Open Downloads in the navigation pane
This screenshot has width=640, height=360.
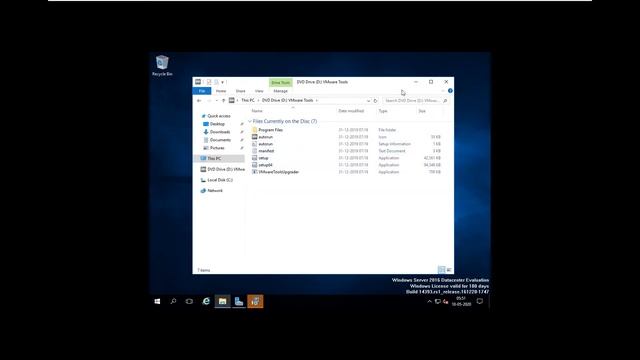[x=220, y=132]
